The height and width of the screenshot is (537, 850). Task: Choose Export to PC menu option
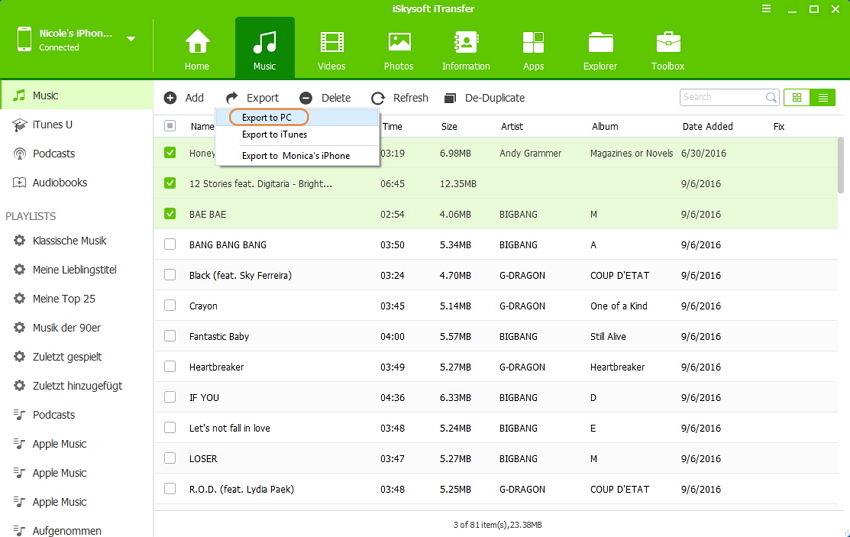pyautogui.click(x=267, y=117)
